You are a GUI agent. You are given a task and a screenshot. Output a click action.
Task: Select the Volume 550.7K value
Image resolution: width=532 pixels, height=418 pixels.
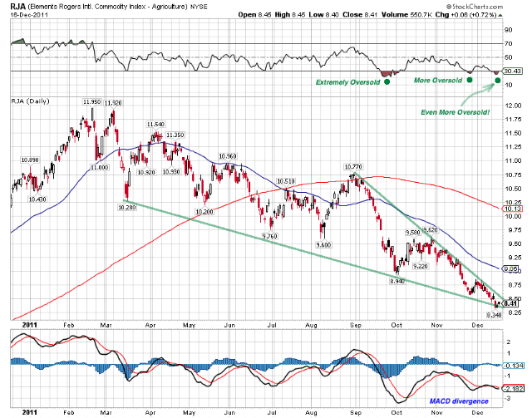(406, 15)
